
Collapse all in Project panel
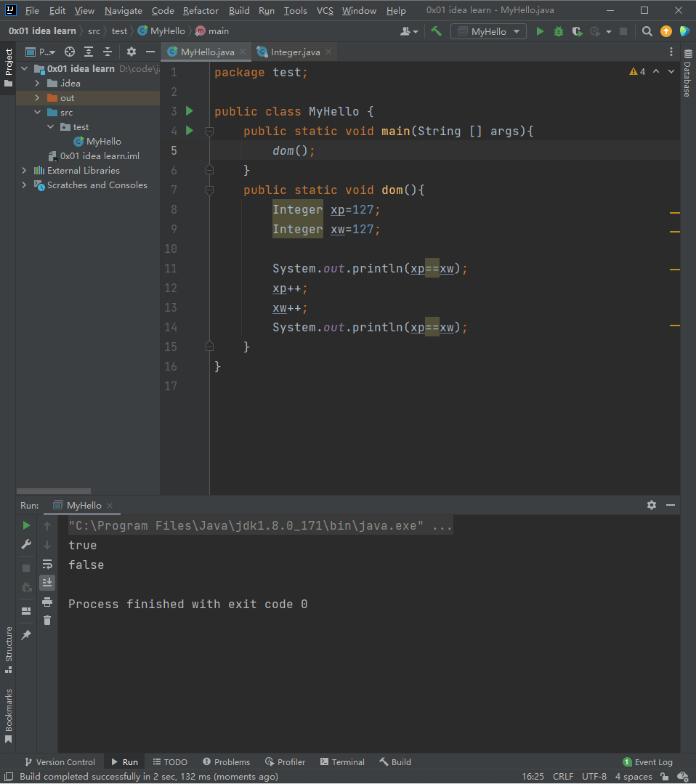pyautogui.click(x=108, y=52)
